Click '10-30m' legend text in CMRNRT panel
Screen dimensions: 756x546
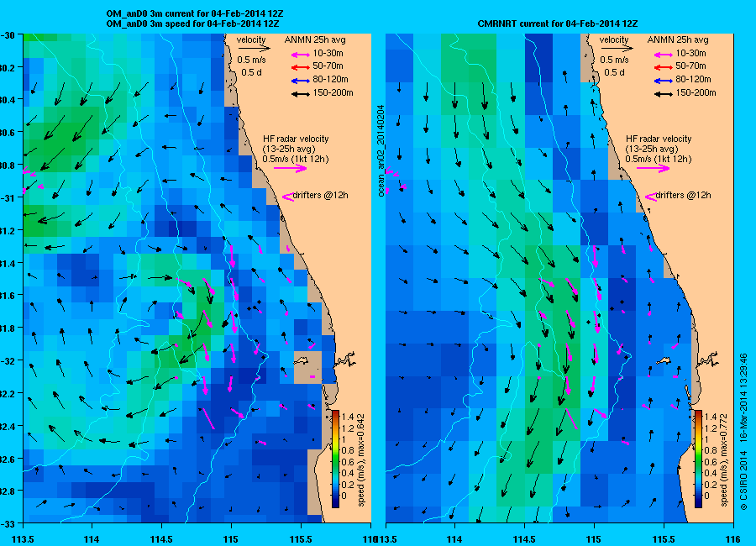(x=690, y=53)
